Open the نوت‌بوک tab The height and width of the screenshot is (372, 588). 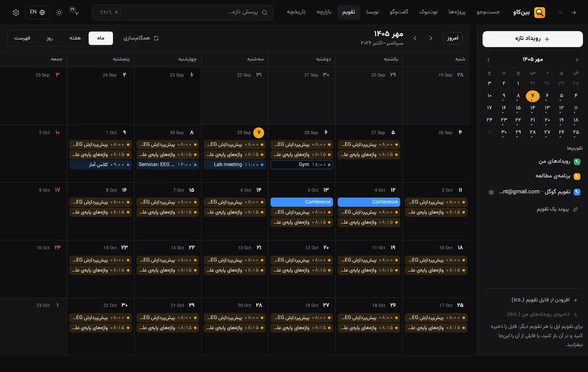click(428, 12)
